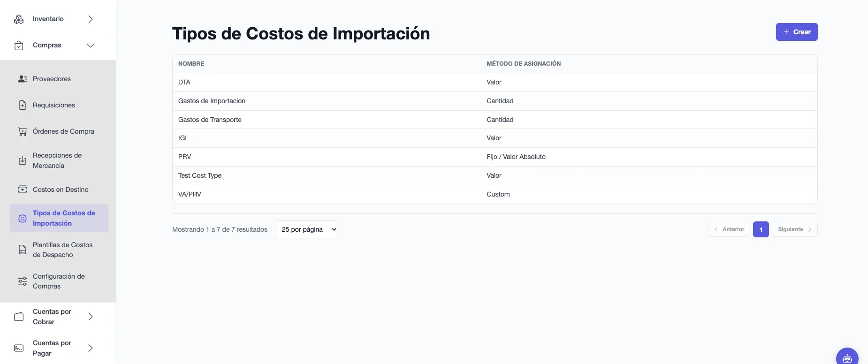
Task: Go to Requisiciones section
Action: pyautogui.click(x=59, y=105)
